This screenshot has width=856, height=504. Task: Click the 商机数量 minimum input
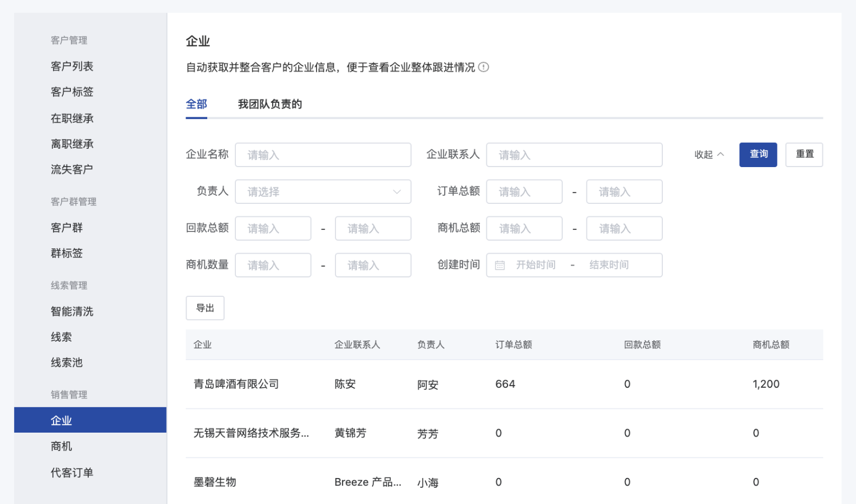[x=273, y=265]
